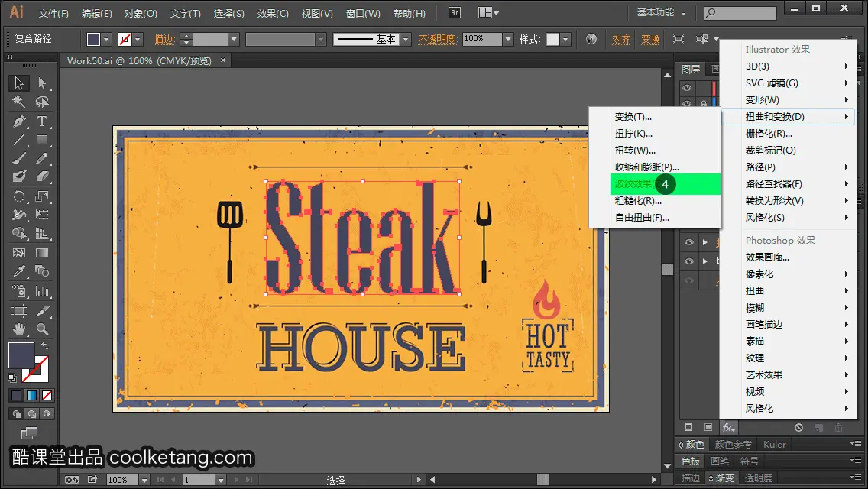Select the Width/Warp tool
This screenshot has height=489, width=868.
pyautogui.click(x=19, y=214)
